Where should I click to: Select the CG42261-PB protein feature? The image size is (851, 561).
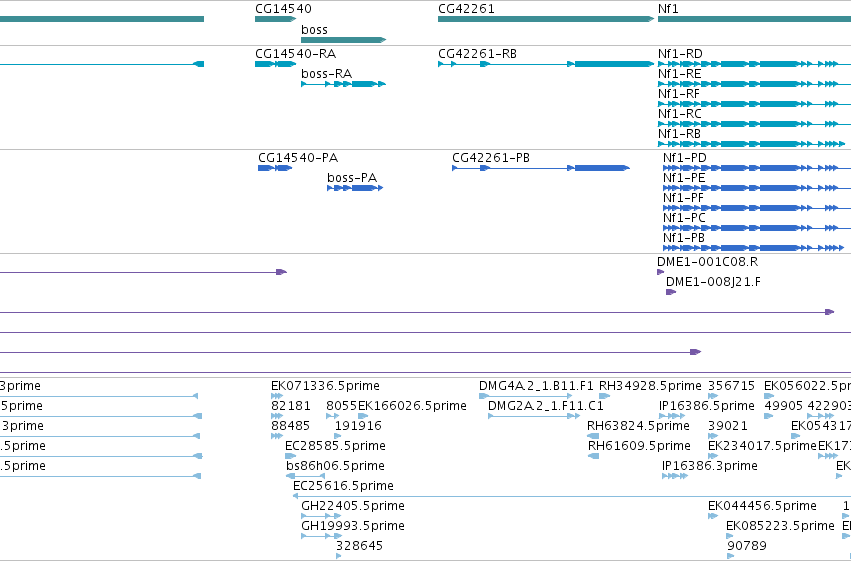541,168
